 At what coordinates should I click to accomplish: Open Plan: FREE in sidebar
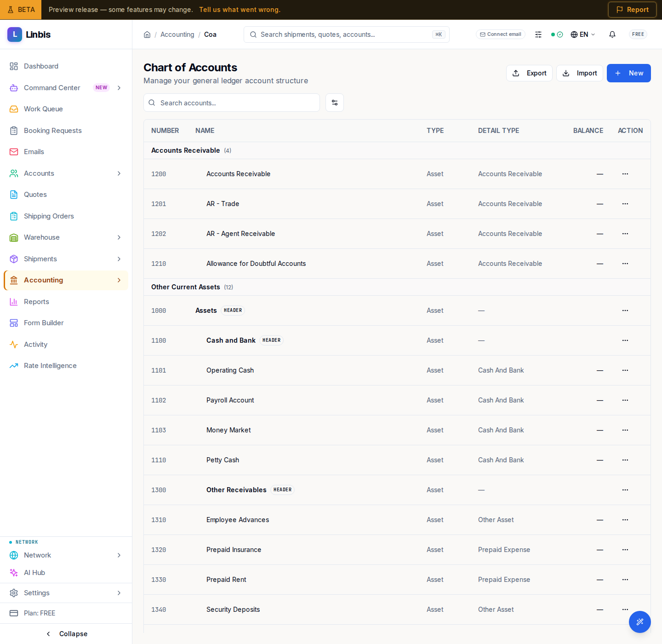pos(66,613)
